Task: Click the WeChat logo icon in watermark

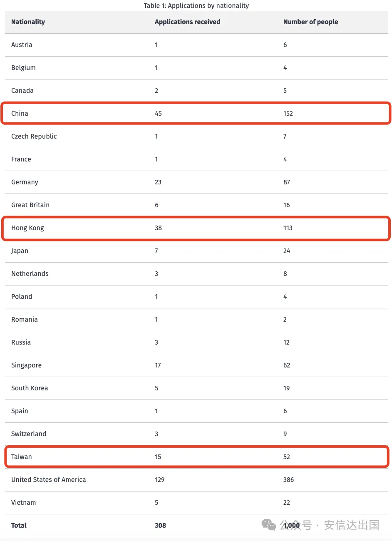Action: tap(268, 525)
